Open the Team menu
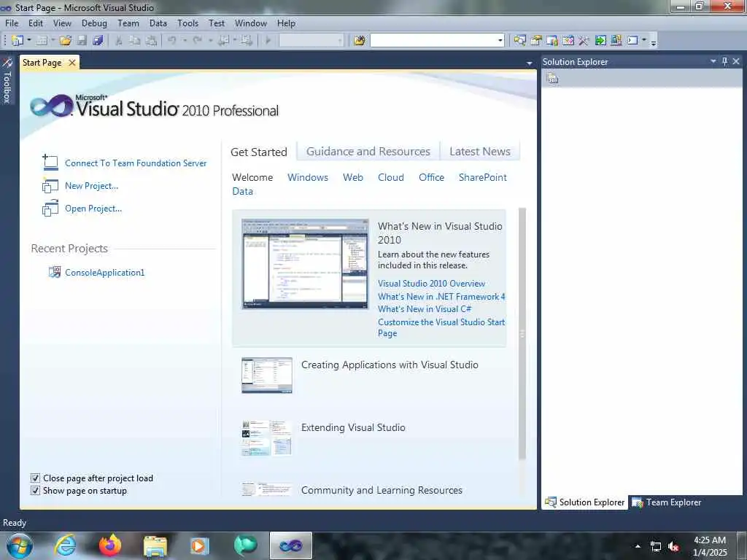The height and width of the screenshot is (560, 747). [128, 23]
